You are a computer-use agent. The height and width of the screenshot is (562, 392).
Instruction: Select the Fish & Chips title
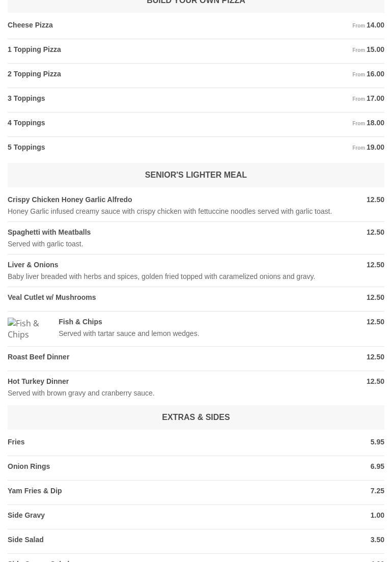pyautogui.click(x=80, y=322)
